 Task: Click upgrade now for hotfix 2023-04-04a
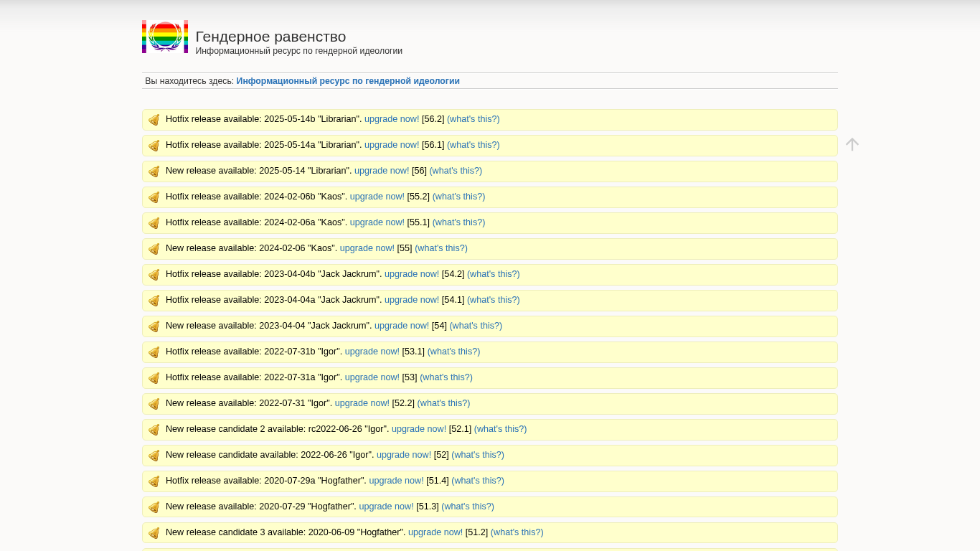tap(412, 300)
